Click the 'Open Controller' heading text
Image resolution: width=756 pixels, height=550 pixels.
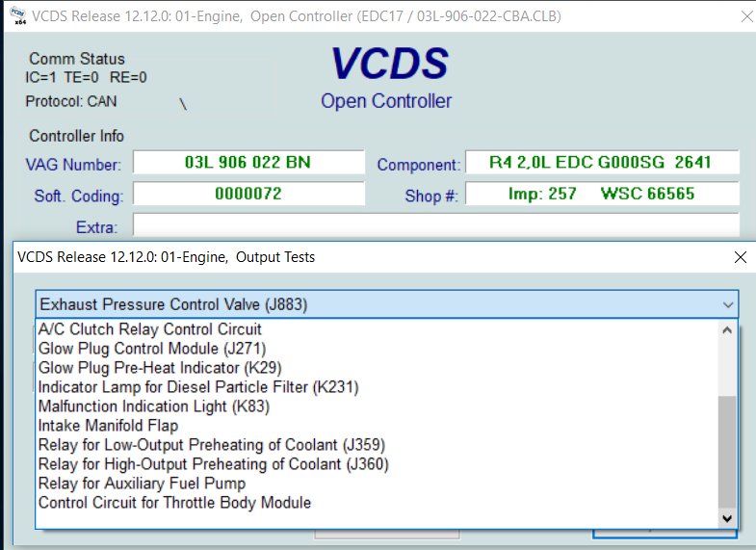point(386,101)
